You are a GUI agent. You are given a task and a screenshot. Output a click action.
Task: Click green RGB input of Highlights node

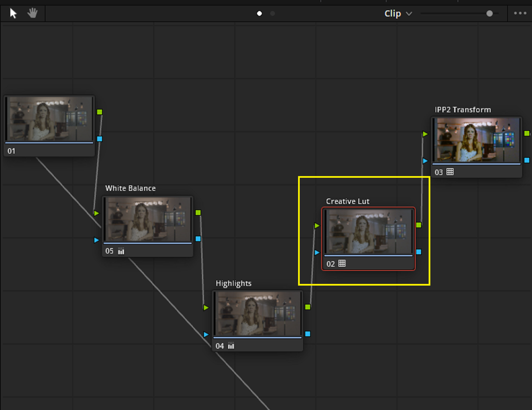pos(206,307)
